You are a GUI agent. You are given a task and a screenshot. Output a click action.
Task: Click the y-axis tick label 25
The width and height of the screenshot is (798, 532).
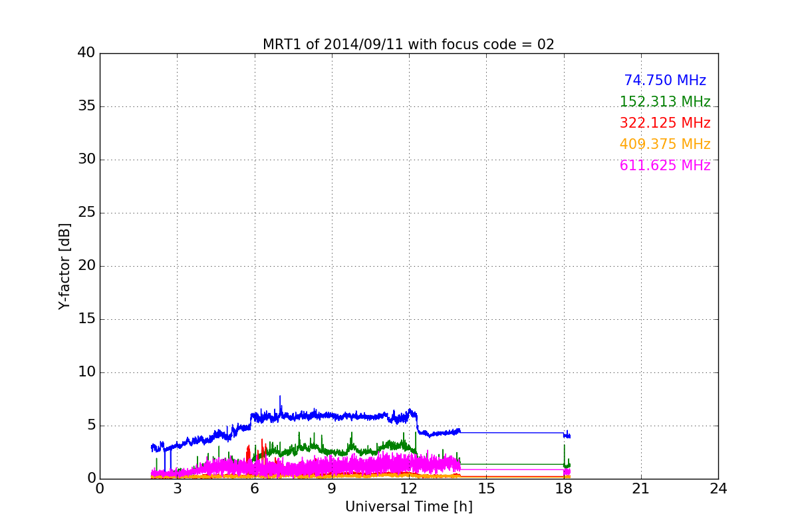point(86,213)
